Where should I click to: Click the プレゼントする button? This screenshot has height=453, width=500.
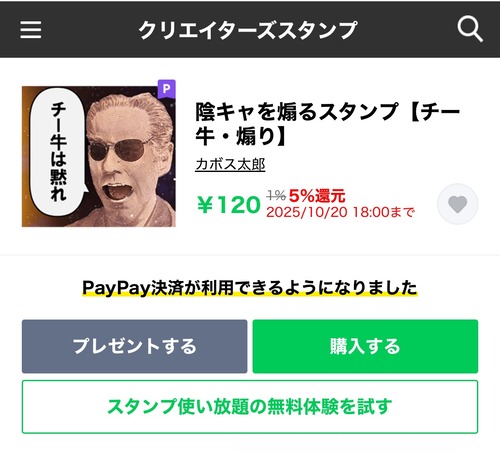click(135, 346)
